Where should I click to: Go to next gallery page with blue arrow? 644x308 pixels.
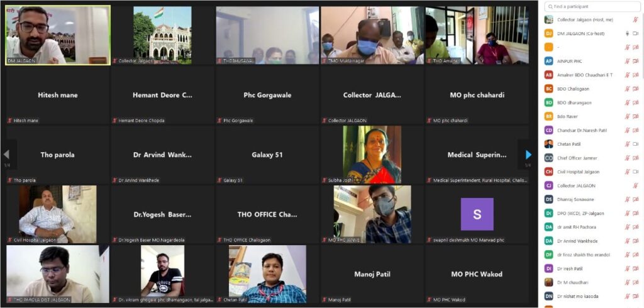(528, 155)
